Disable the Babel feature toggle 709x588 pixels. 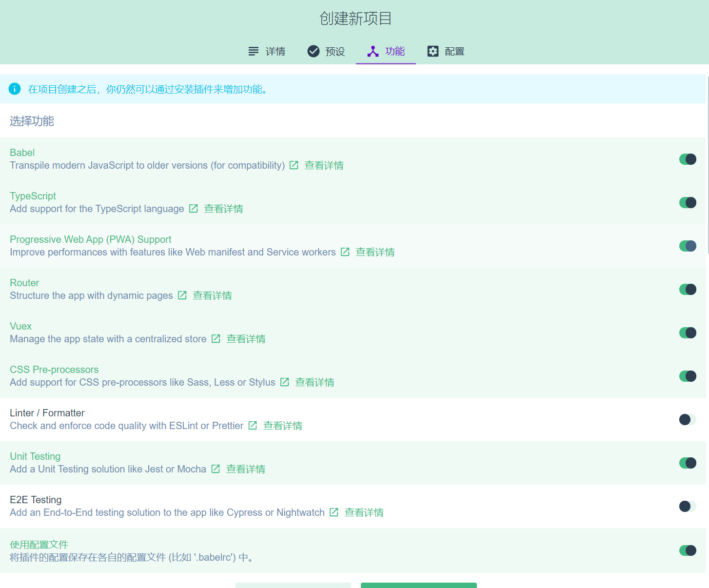[688, 159]
